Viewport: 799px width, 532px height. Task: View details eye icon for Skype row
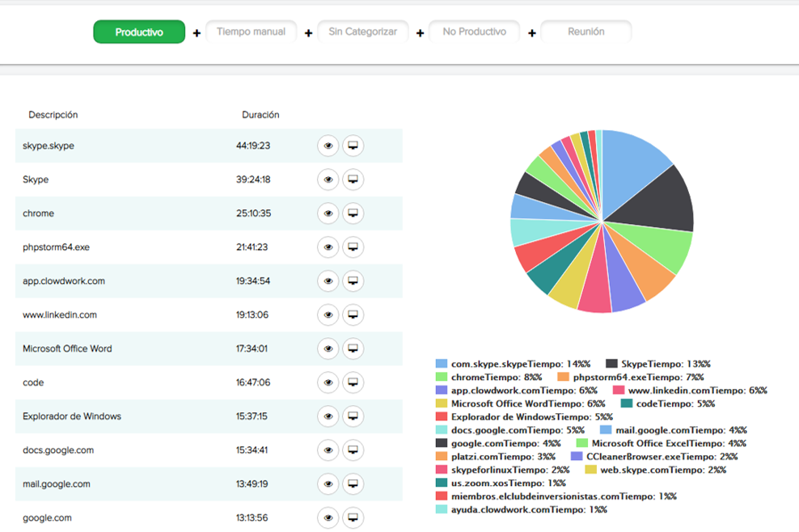click(x=328, y=179)
